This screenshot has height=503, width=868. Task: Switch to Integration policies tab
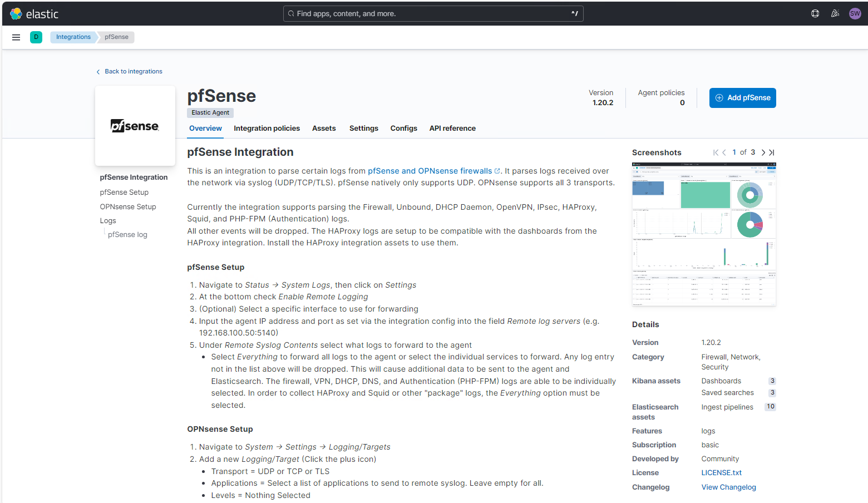point(267,129)
